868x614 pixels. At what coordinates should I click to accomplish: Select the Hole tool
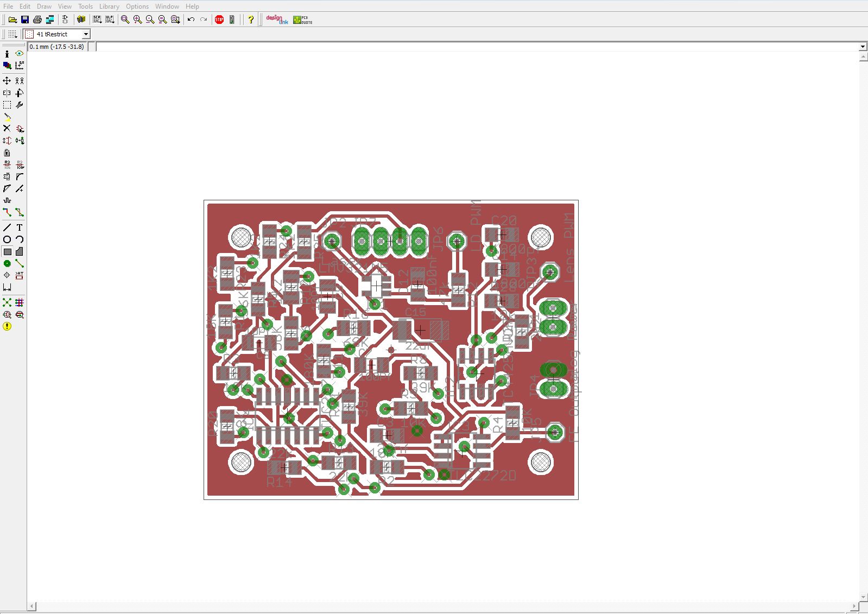point(7,275)
